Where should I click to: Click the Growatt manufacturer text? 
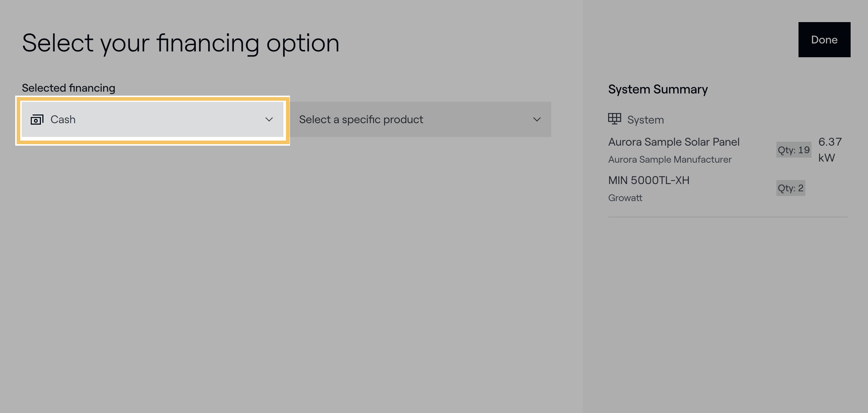(x=625, y=198)
